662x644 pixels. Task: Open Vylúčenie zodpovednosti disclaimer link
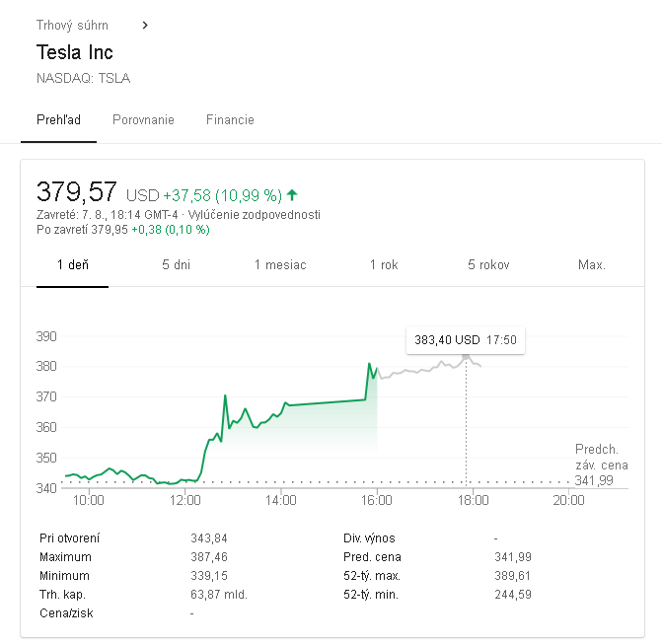click(x=255, y=215)
